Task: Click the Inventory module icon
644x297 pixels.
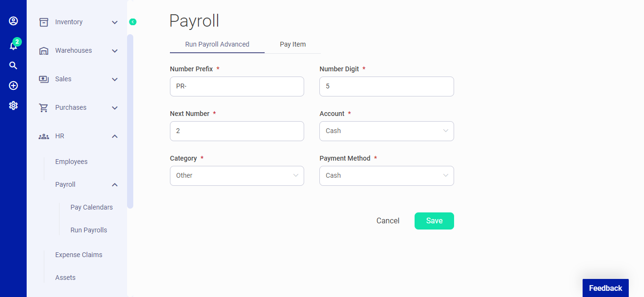Action: (x=43, y=22)
